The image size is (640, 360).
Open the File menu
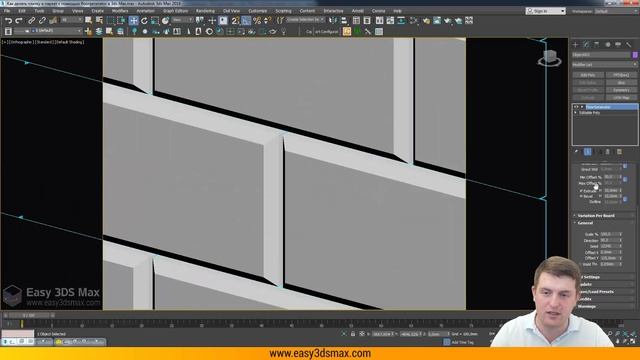click(7, 11)
